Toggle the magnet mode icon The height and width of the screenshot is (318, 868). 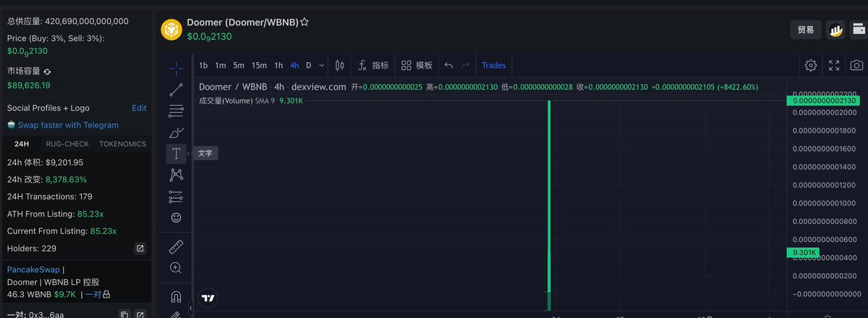(176, 297)
